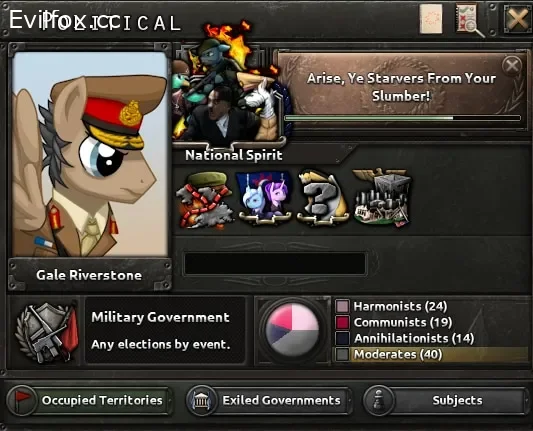Click the ruined city national spirit icon
Image resolution: width=533 pixels, height=431 pixels.
(x=382, y=197)
